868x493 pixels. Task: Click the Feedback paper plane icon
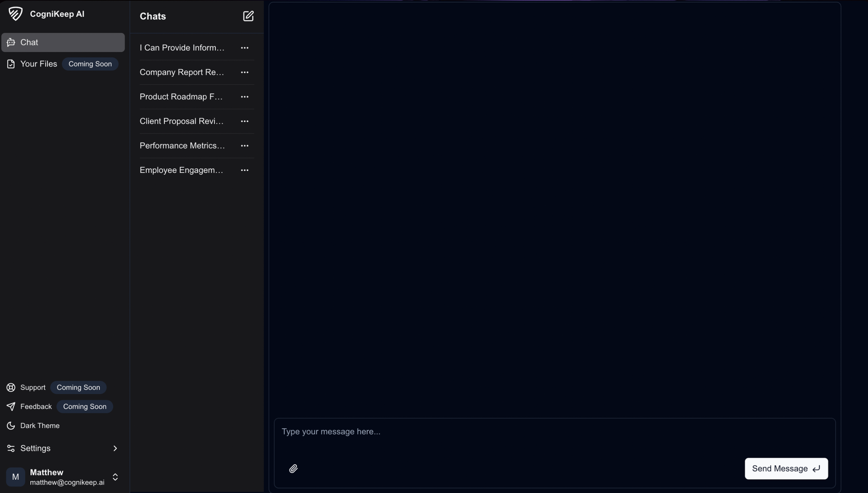11,406
